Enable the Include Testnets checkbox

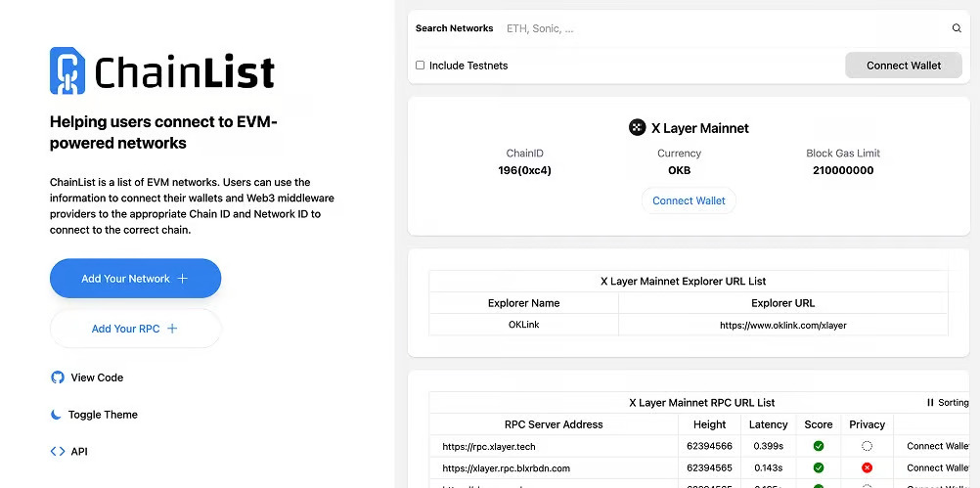pyautogui.click(x=420, y=65)
